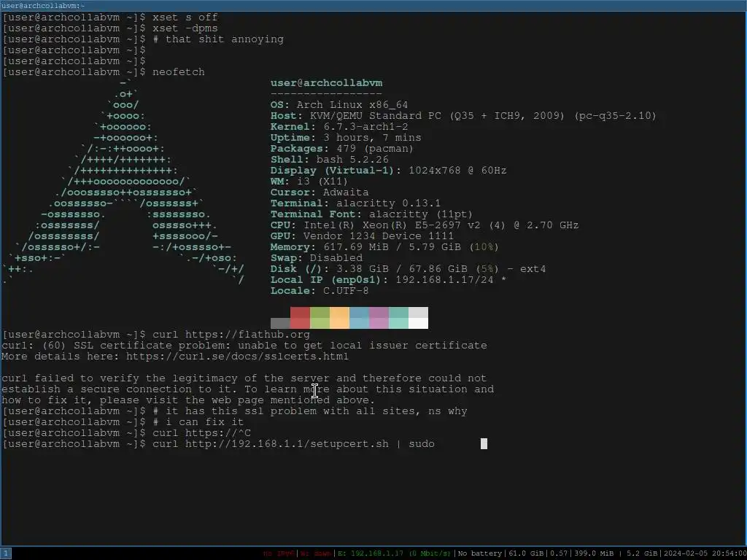
Task: Click the 'Kernel: 6.7.3-arch1-2' line
Action: coord(339,127)
